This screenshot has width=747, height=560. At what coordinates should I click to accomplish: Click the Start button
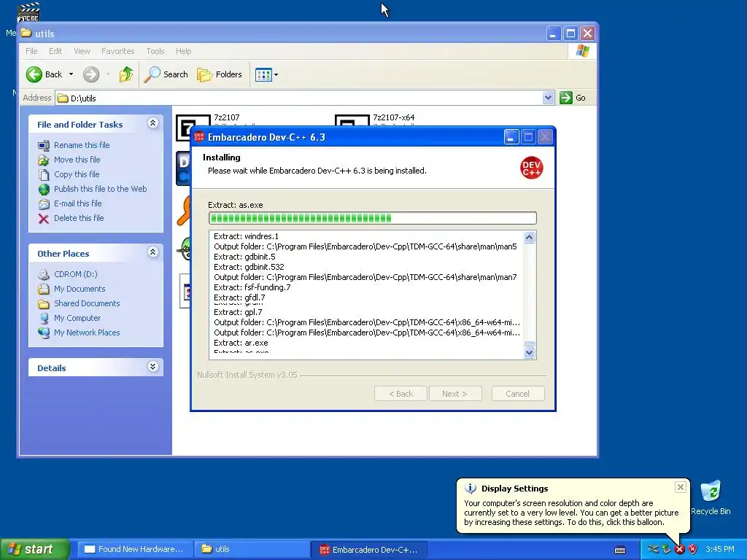[x=34, y=549]
